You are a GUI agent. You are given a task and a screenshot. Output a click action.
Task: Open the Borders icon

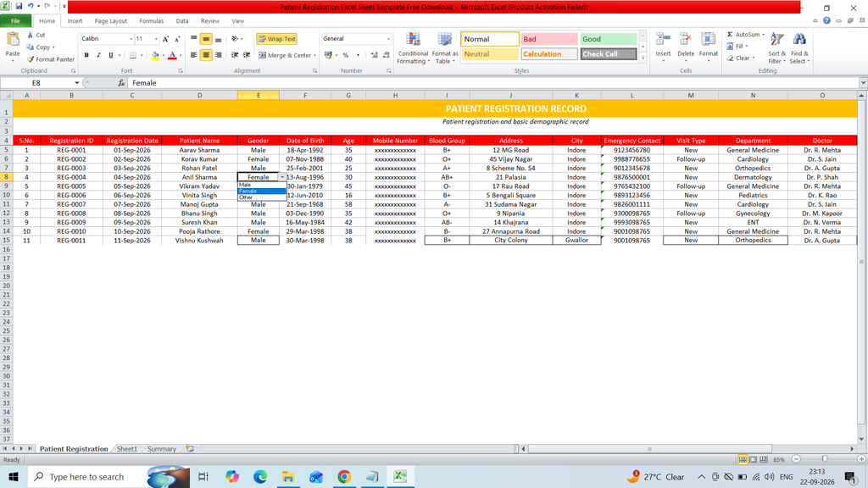click(x=133, y=55)
